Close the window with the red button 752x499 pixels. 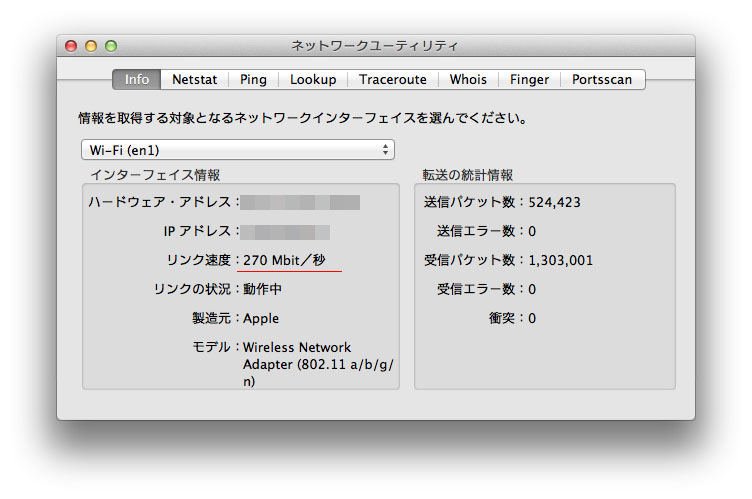point(71,46)
